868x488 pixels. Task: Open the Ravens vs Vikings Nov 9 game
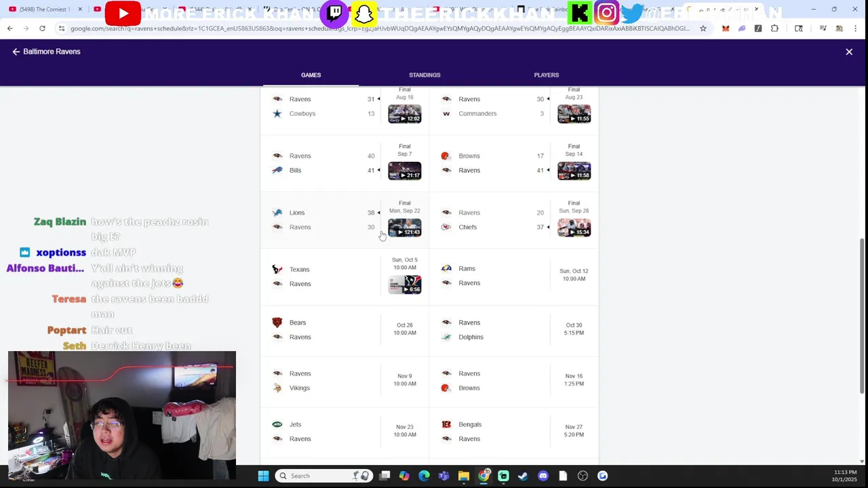click(x=344, y=381)
